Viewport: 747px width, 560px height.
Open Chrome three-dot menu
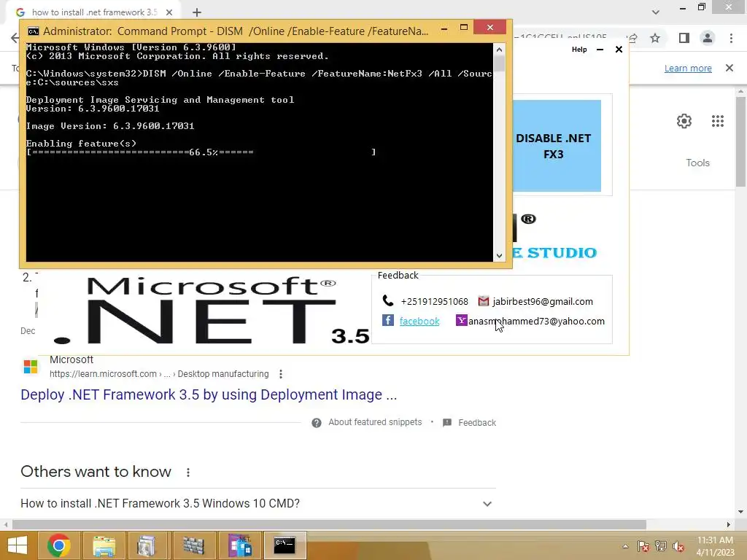(x=731, y=38)
